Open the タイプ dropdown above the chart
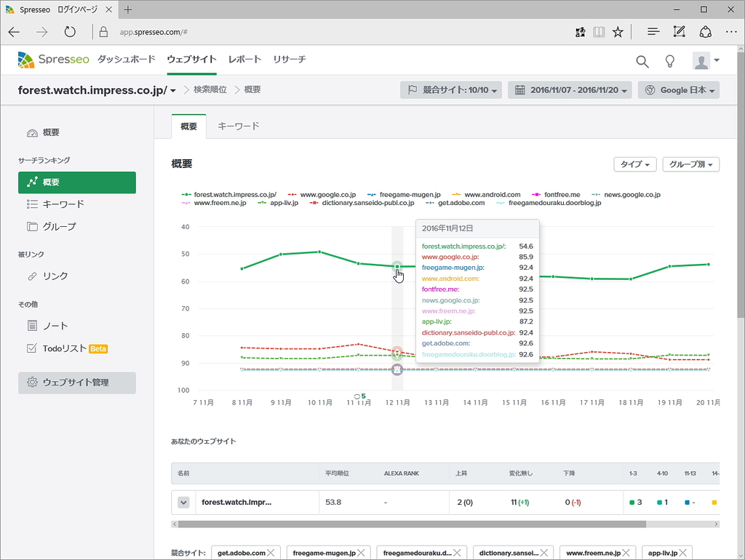The image size is (745, 560). [x=634, y=164]
